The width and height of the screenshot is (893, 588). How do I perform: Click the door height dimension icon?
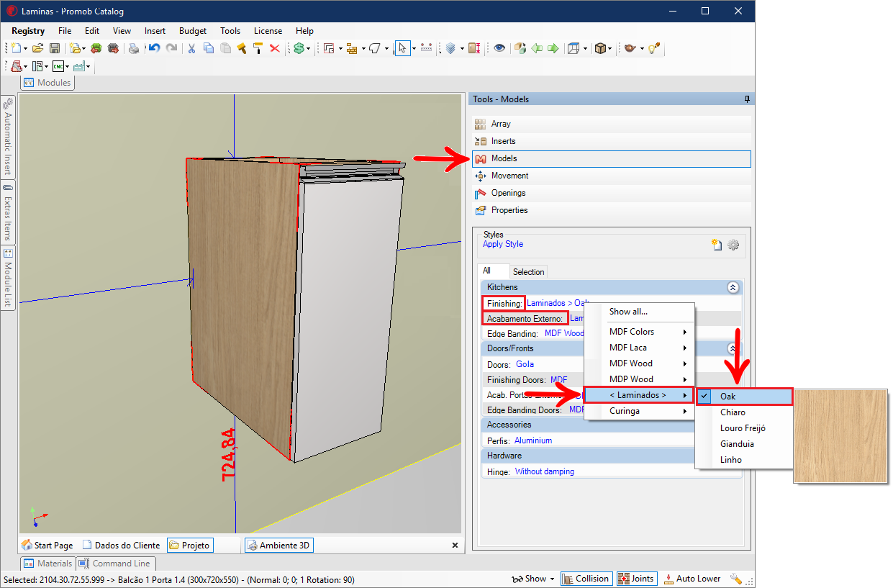(x=474, y=48)
